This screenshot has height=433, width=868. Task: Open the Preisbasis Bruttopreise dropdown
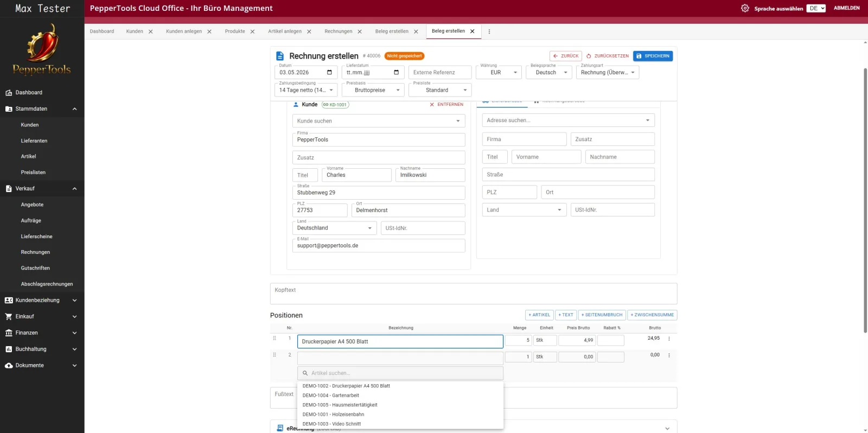(373, 90)
